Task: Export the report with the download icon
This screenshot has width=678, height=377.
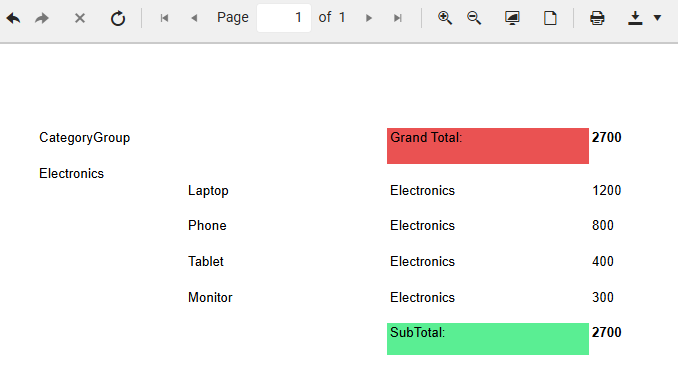Action: pos(635,18)
